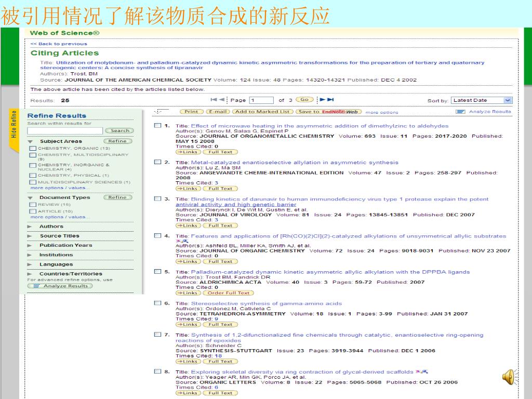Expand the Institutions refine section

pyautogui.click(x=30, y=255)
